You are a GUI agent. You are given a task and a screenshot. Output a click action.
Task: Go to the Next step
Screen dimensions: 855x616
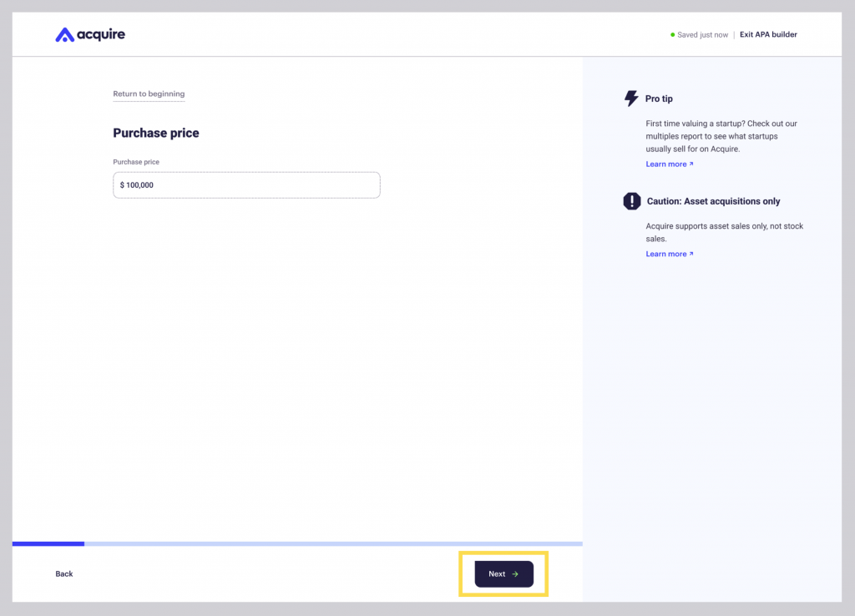(503, 574)
